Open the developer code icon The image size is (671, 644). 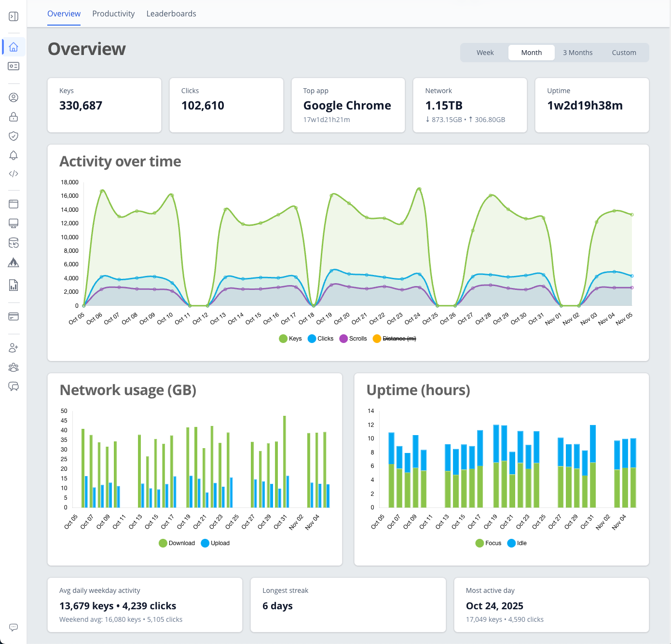point(14,174)
